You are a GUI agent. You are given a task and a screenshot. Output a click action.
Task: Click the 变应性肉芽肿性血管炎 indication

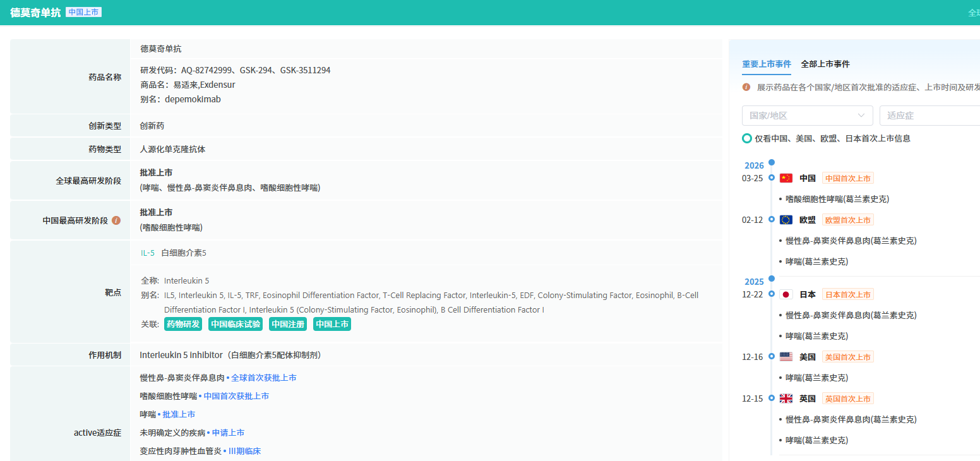tap(181, 451)
